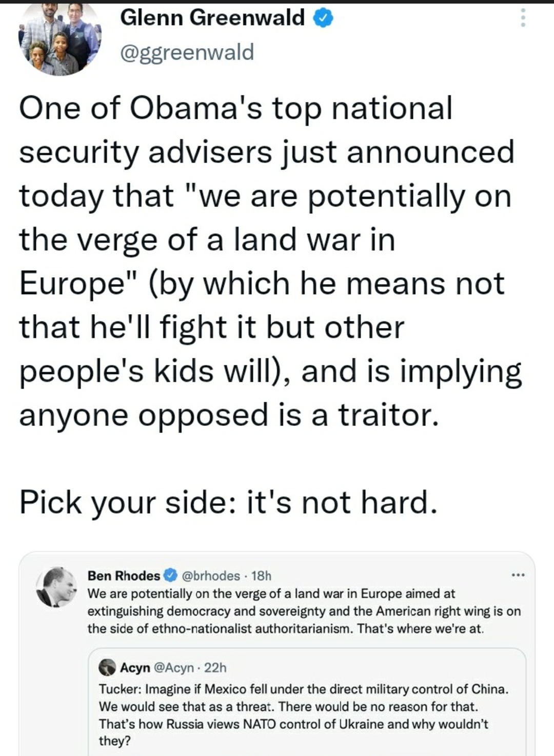
Task: Open Acyn's small avatar icon
Action: point(107,667)
